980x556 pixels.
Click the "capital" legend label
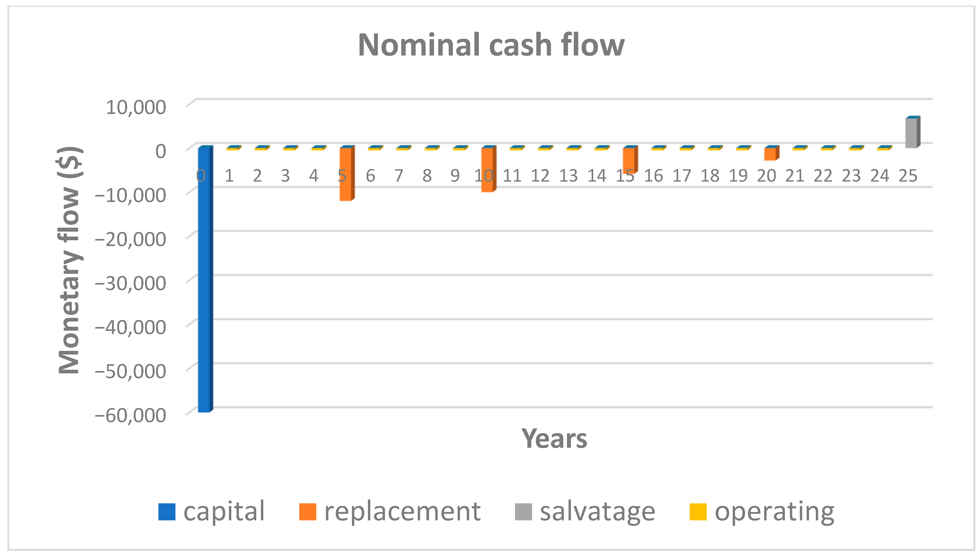[224, 511]
